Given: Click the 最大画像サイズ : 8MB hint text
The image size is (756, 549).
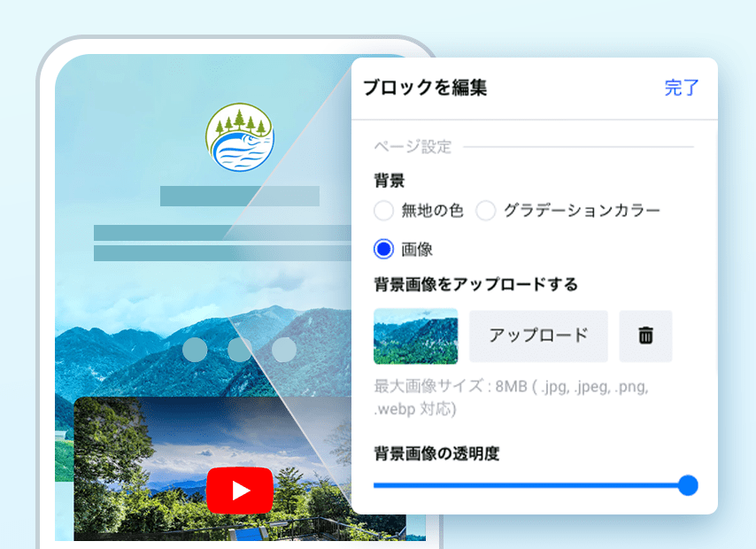Looking at the screenshot, I should tap(511, 398).
